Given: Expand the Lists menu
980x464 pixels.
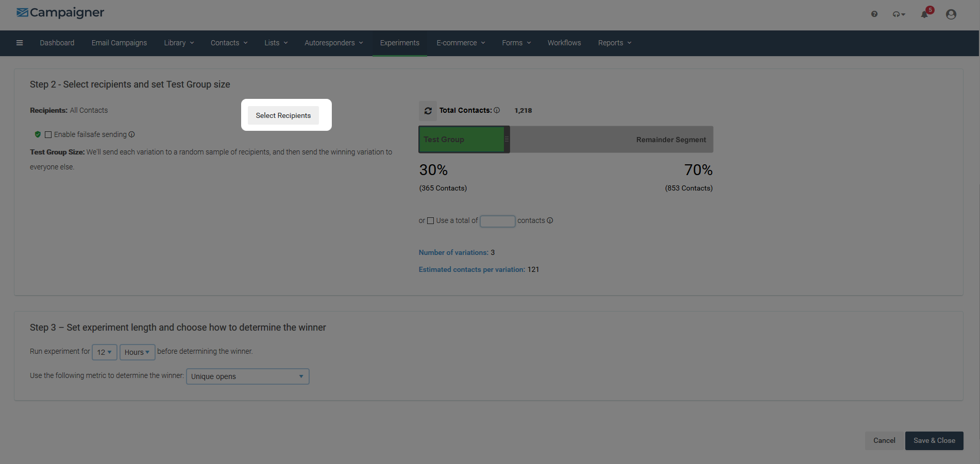Looking at the screenshot, I should 276,43.
